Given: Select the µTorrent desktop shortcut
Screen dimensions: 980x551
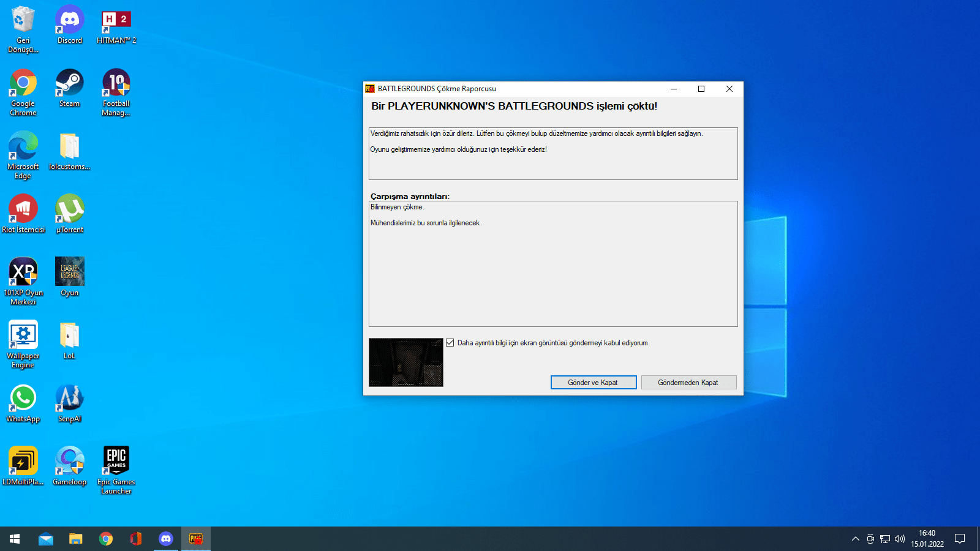Looking at the screenshot, I should [x=70, y=214].
